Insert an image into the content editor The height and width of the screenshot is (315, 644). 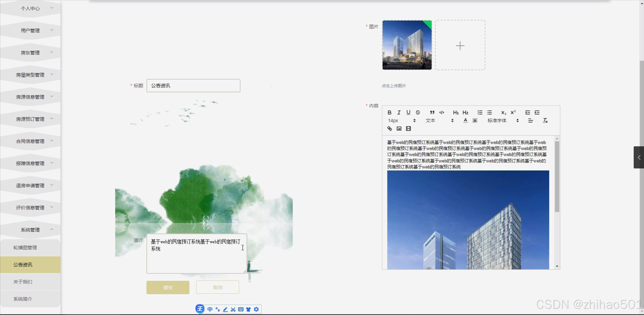399,129
